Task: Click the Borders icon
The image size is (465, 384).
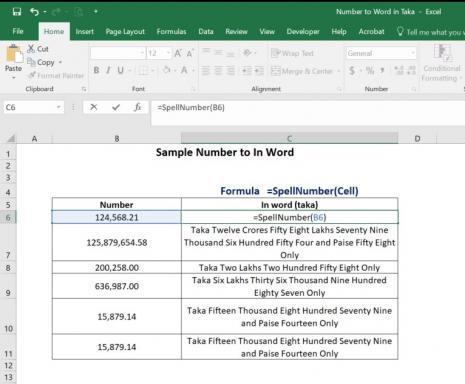Action: click(x=143, y=70)
